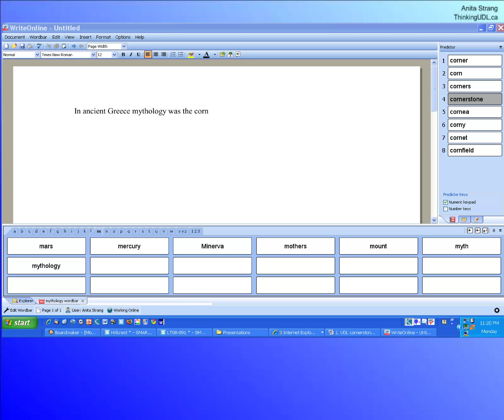Uncheck the Numeric keypad option
Screen dimensions: 504x420
pyautogui.click(x=445, y=202)
